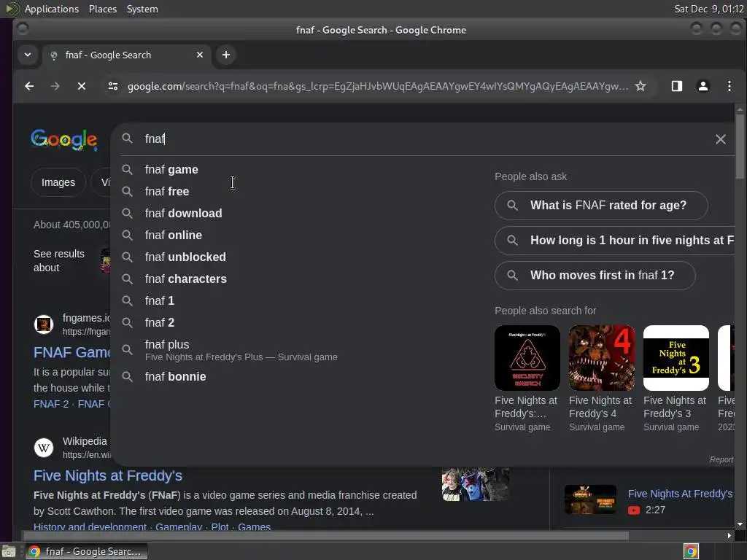Open the 'Five Nights at Freddy's' Wikipedia result
Image resolution: width=747 pixels, height=560 pixels.
108,475
